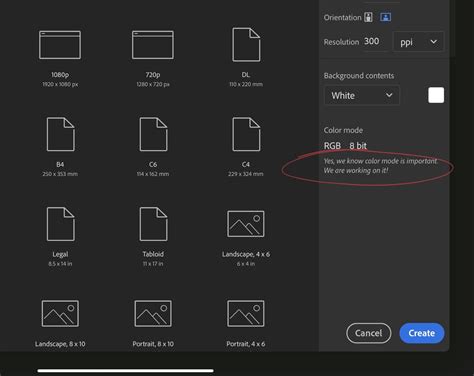Screen dimensions: 474x376
Task: Select Portrait, 8 x 10 photo preset
Action: [153, 313]
